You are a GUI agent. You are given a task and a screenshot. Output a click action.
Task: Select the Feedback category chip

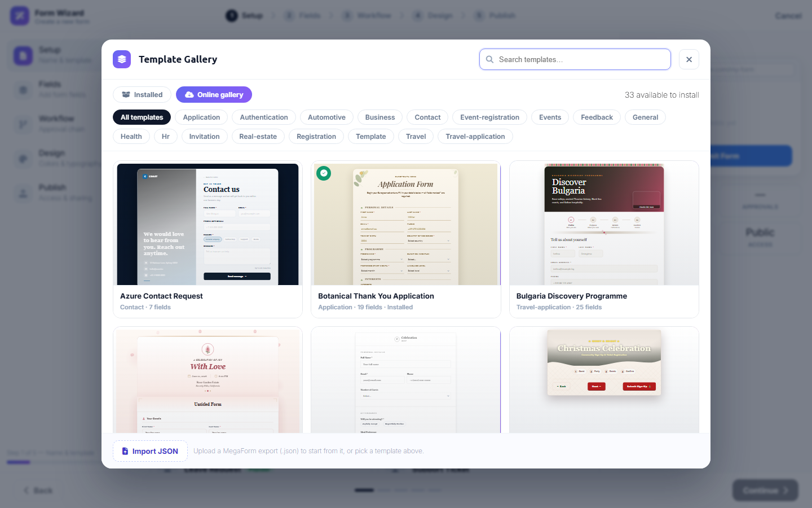point(597,117)
